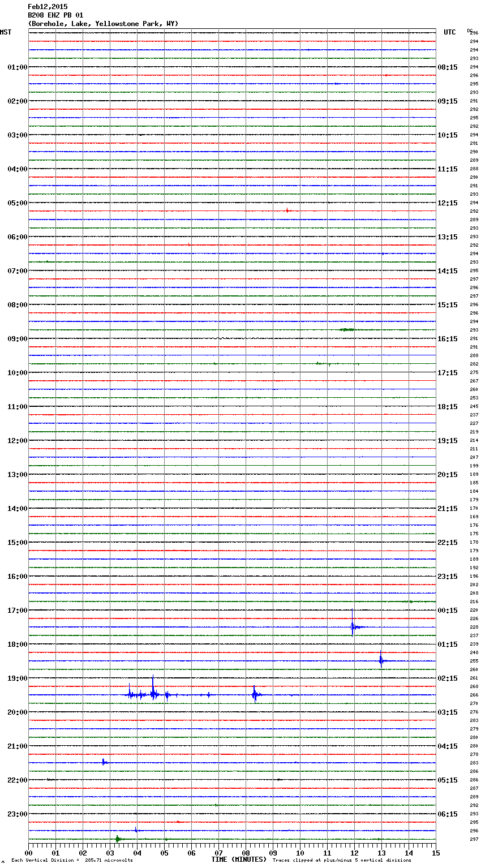481x868 pixels.
Task: Click the small red event on the 05:15 trace
Action: 287,210
